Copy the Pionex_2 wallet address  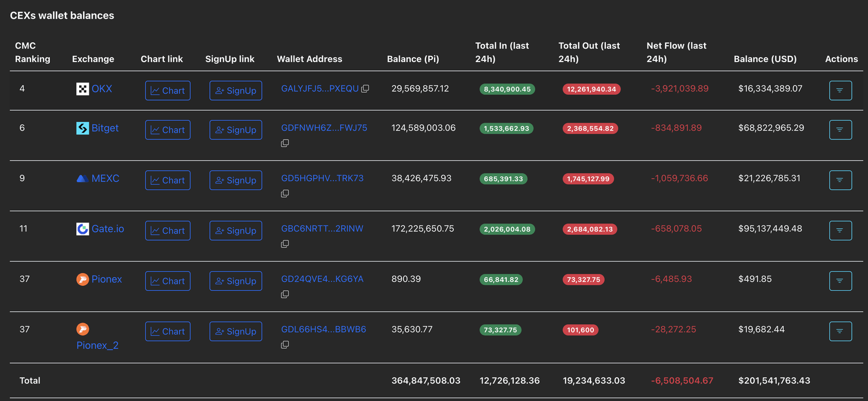click(x=285, y=345)
